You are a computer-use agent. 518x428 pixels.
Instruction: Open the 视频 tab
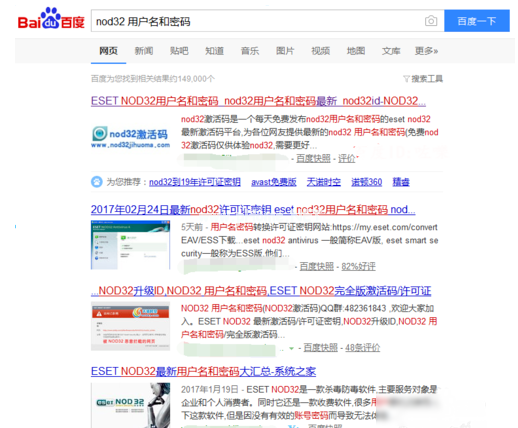pyautogui.click(x=320, y=51)
